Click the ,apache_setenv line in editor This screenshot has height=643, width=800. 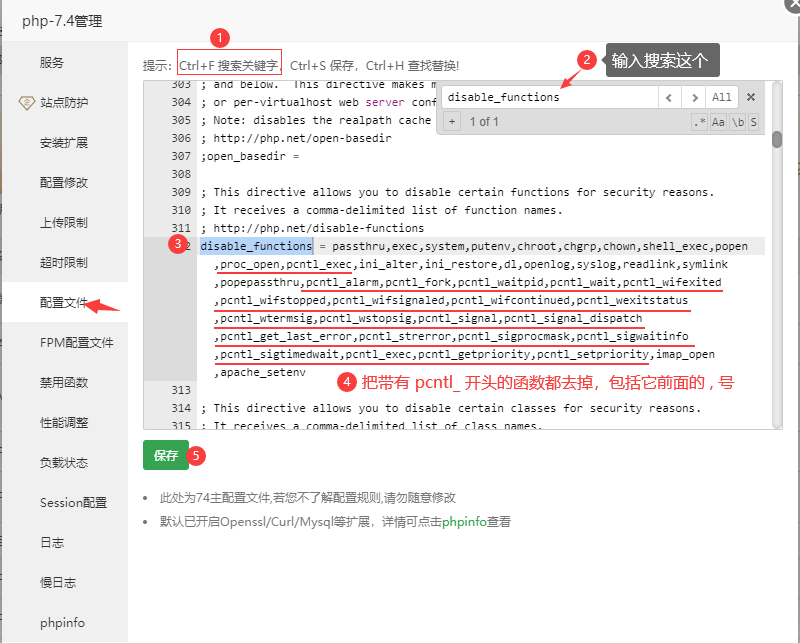pos(260,372)
